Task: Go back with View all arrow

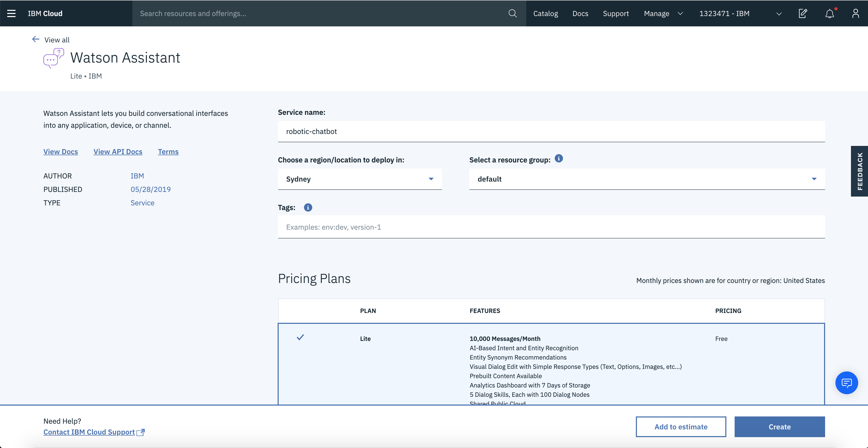Action: point(36,39)
